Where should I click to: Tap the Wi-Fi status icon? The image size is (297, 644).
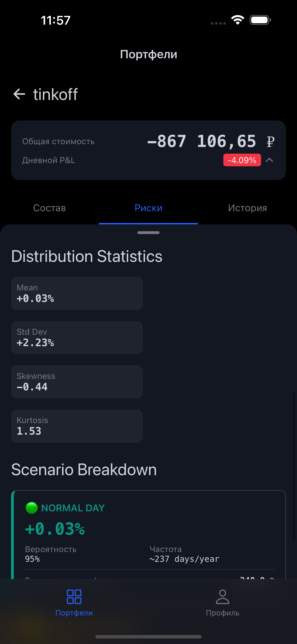238,20
